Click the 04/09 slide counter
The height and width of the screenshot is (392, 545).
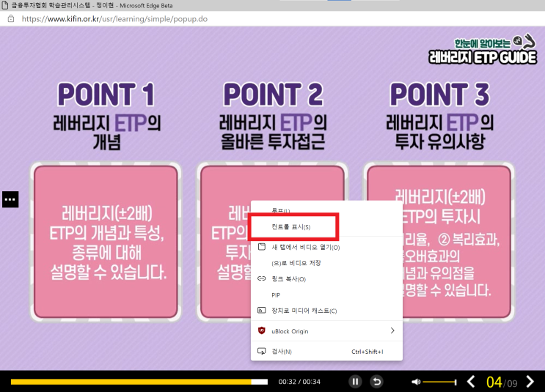click(501, 382)
